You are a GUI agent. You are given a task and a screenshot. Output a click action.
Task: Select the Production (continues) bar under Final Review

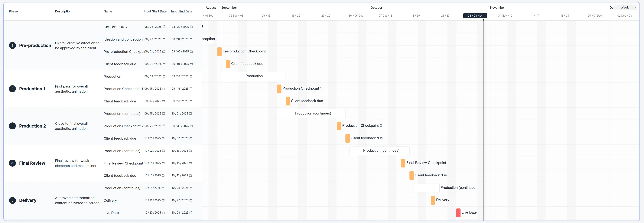[379, 150]
